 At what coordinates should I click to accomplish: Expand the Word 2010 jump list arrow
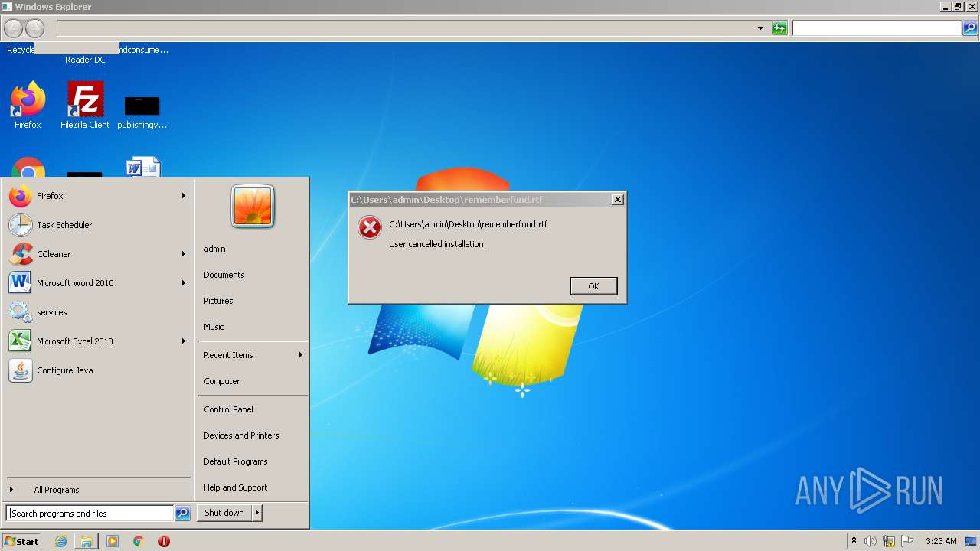point(184,283)
